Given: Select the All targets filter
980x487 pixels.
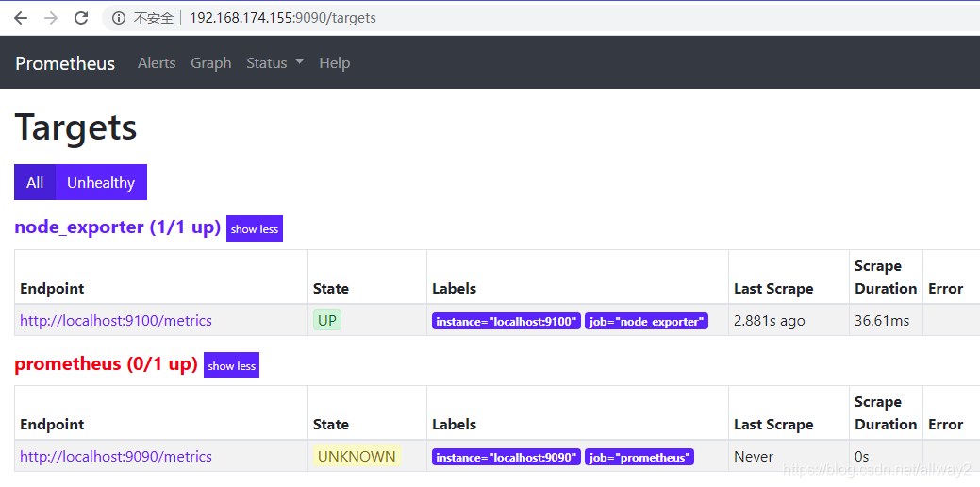Looking at the screenshot, I should tap(35, 182).
